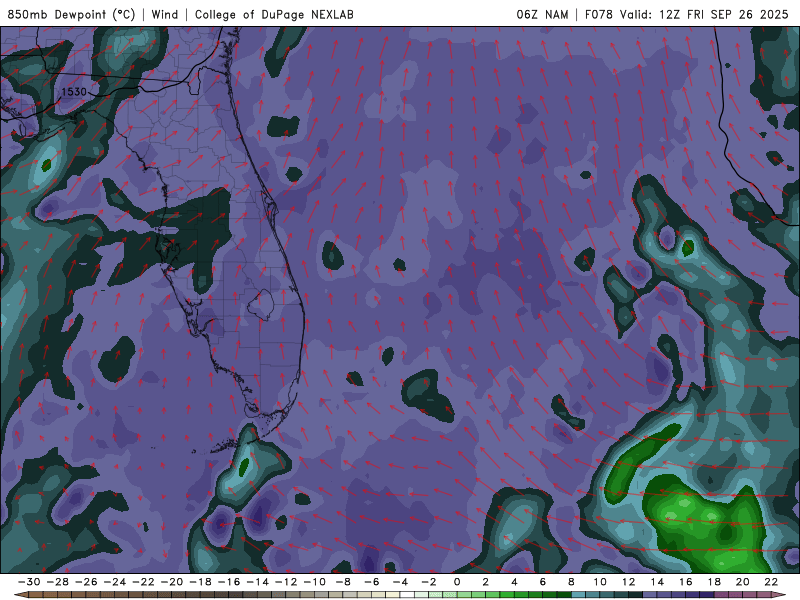Click the "12Z FRI SEP 26 2025" valid time
Image resolution: width=800 pixels, height=600 pixels.
coord(723,14)
